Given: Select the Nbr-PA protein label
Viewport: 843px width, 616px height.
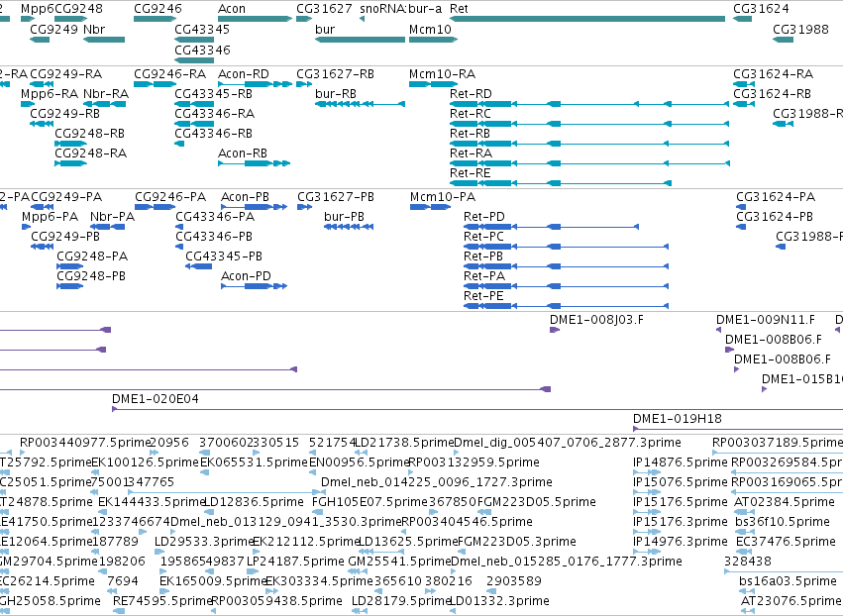Looking at the screenshot, I should tap(112, 217).
